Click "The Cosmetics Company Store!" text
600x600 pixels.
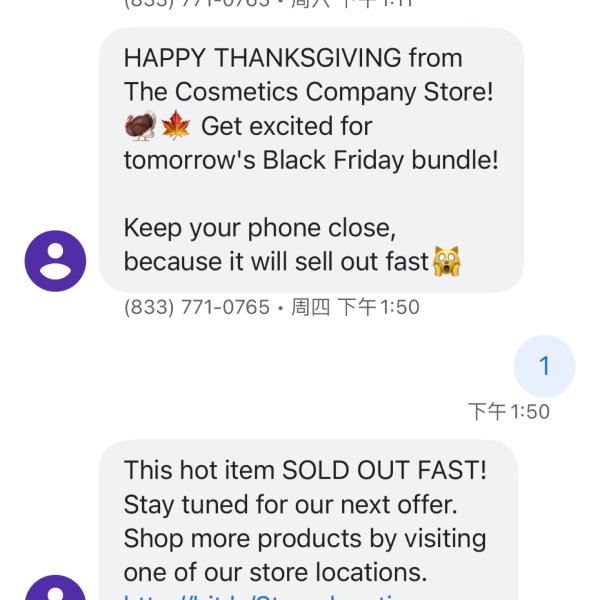click(x=308, y=92)
